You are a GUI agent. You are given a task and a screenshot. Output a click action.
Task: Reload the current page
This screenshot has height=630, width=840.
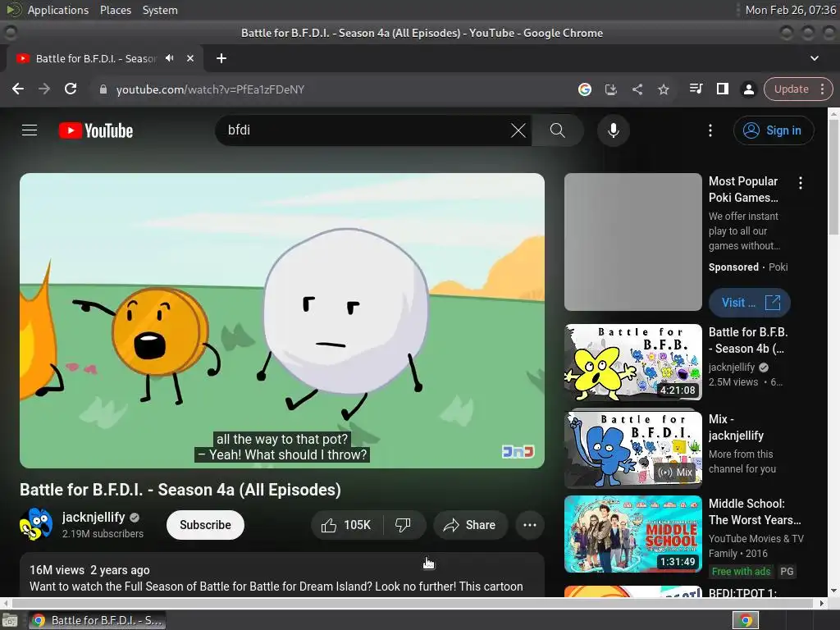pyautogui.click(x=71, y=89)
